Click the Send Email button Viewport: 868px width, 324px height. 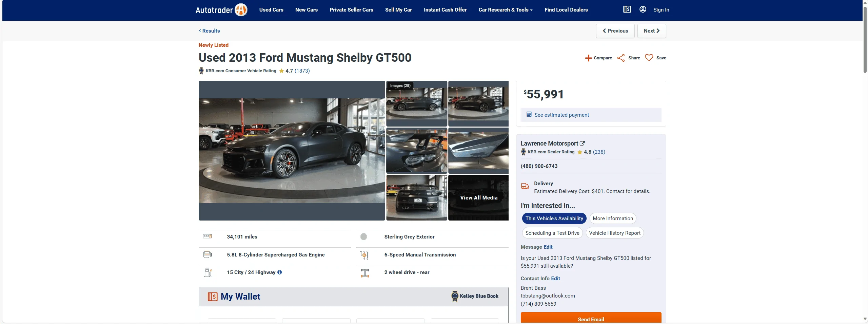click(x=591, y=318)
